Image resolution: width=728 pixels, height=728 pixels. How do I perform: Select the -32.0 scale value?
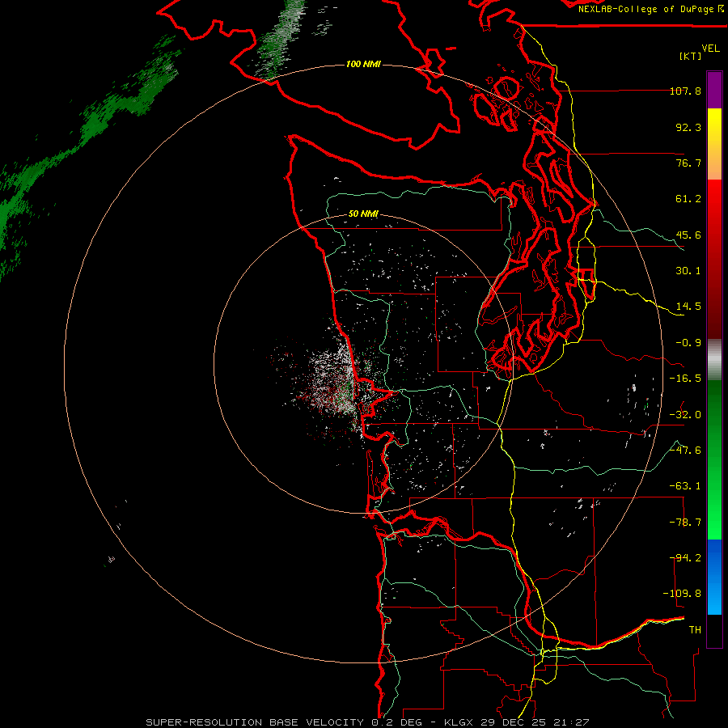[x=685, y=415]
